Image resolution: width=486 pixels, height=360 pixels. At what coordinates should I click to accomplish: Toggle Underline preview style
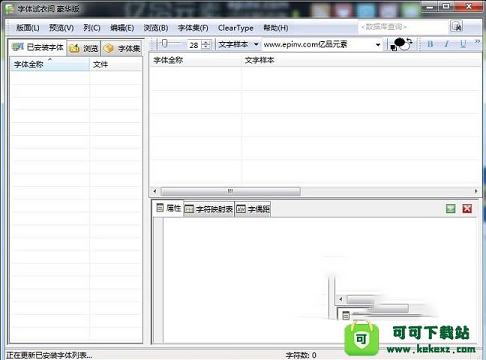point(463,44)
